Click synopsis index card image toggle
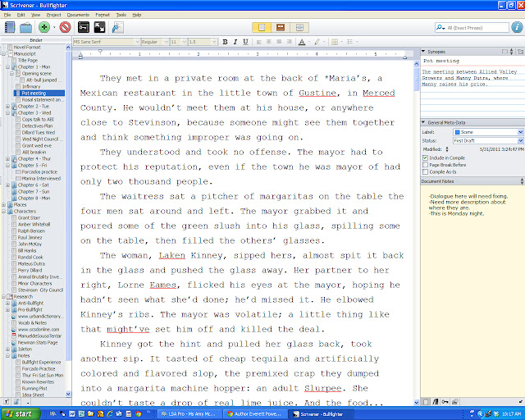The width and height of the screenshot is (525, 420). [504, 52]
